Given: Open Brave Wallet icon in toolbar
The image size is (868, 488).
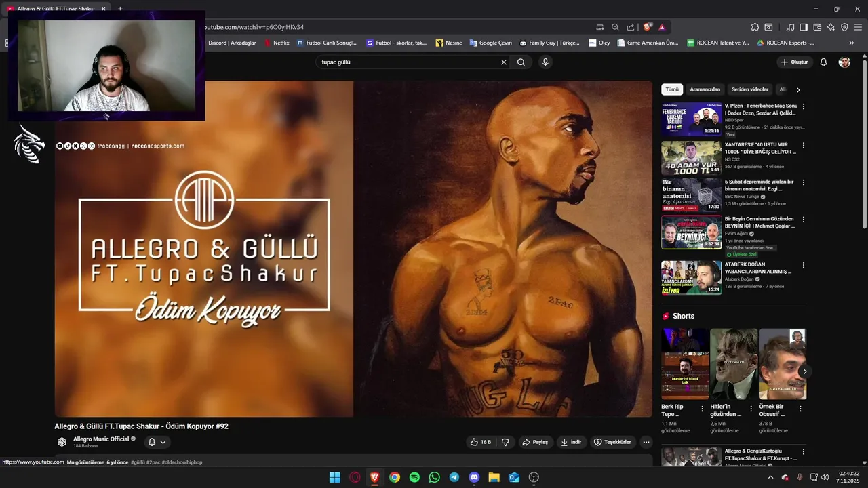Looking at the screenshot, I should [817, 27].
